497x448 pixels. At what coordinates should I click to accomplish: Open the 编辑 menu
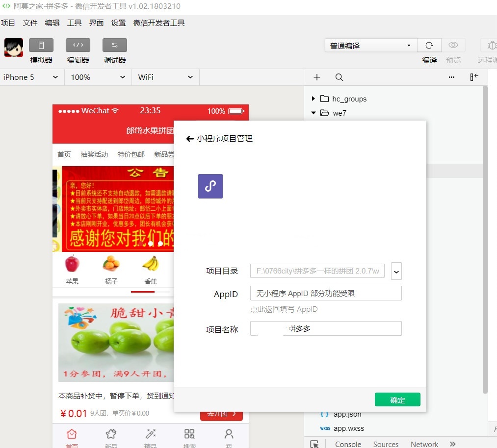(x=52, y=23)
